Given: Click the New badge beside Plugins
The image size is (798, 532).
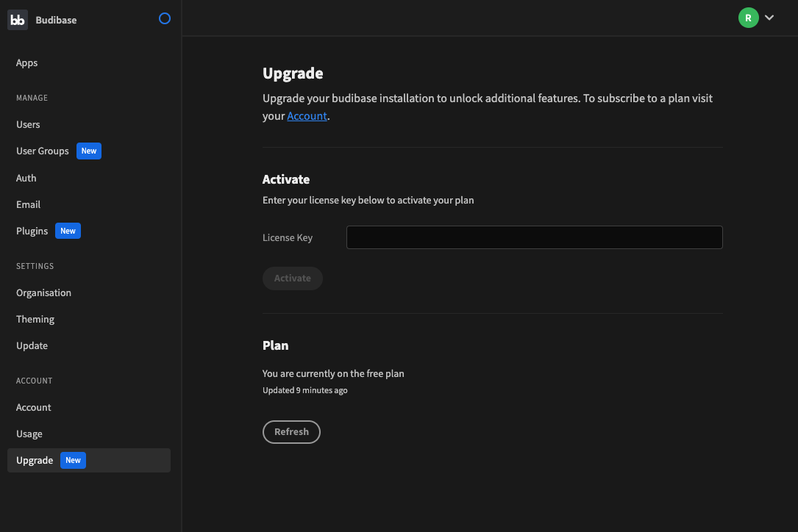Looking at the screenshot, I should click(x=68, y=231).
